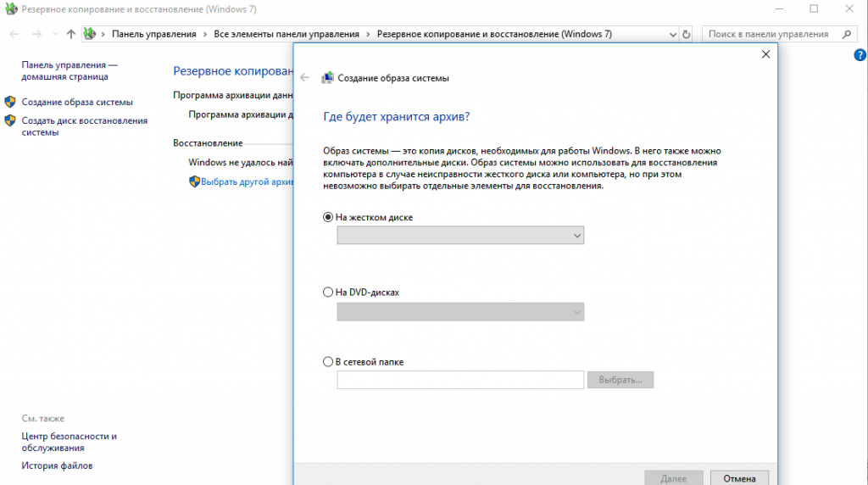The width and height of the screenshot is (868, 485).
Task: Click the search magnifier icon
Action: [x=847, y=34]
